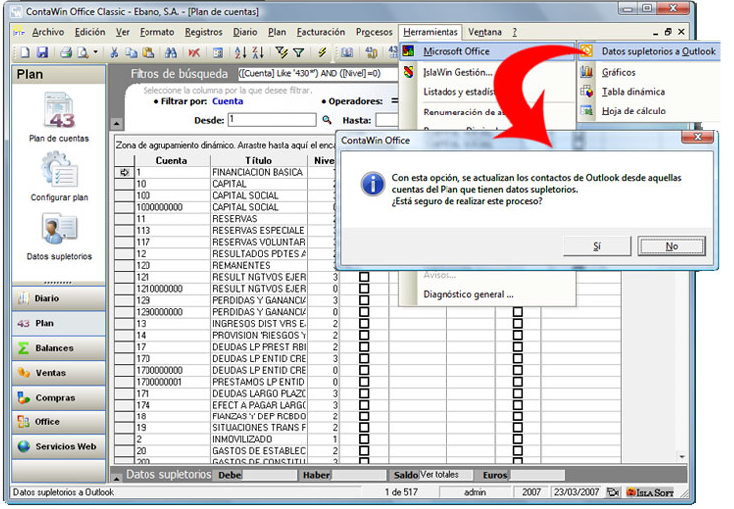Click the form view toolbar icon
The width and height of the screenshot is (734, 509).
point(218,52)
